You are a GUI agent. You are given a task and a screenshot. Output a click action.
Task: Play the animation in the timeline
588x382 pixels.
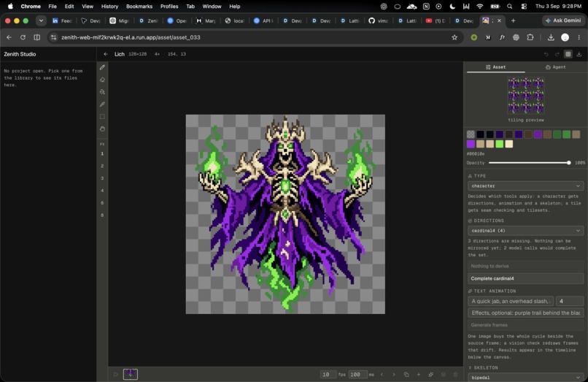[x=115, y=374]
